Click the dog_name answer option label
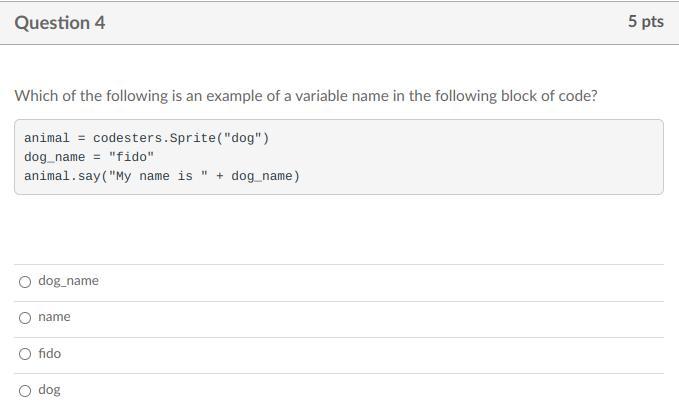Screen dimensions: 679x420 tap(68, 281)
